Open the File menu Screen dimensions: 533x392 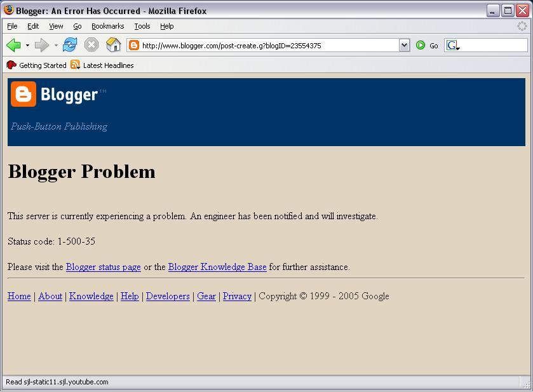pos(12,26)
